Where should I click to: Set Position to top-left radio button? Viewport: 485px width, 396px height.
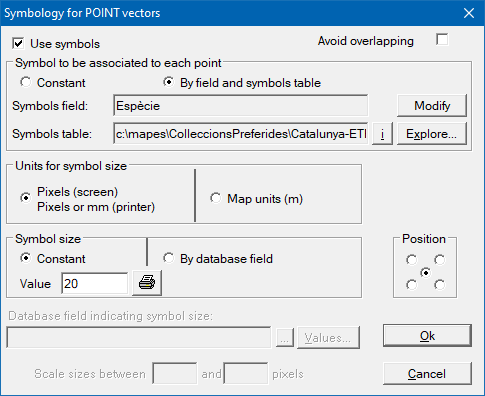click(411, 260)
